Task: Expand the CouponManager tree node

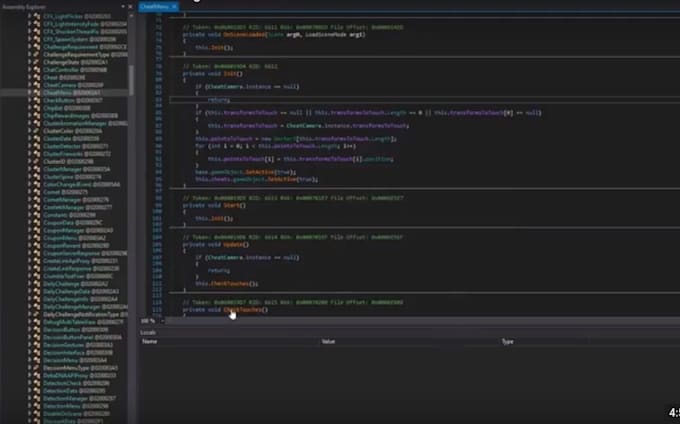Action: point(29,230)
